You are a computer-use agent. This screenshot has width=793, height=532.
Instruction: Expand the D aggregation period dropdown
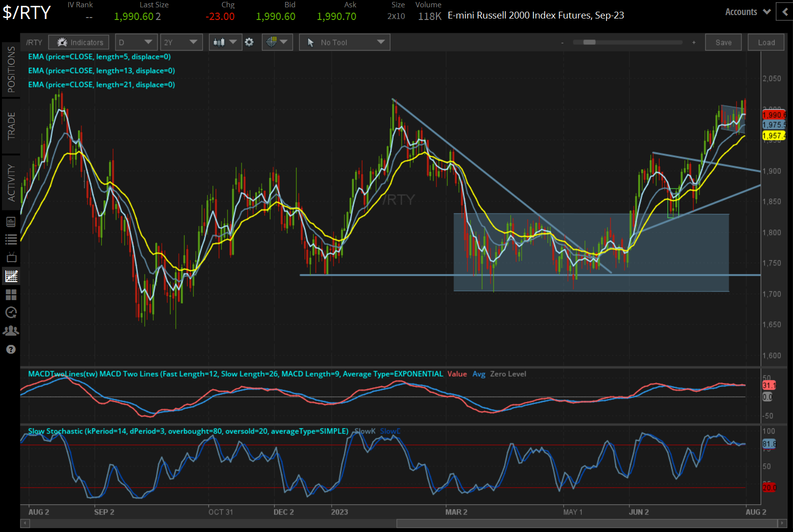tap(135, 42)
